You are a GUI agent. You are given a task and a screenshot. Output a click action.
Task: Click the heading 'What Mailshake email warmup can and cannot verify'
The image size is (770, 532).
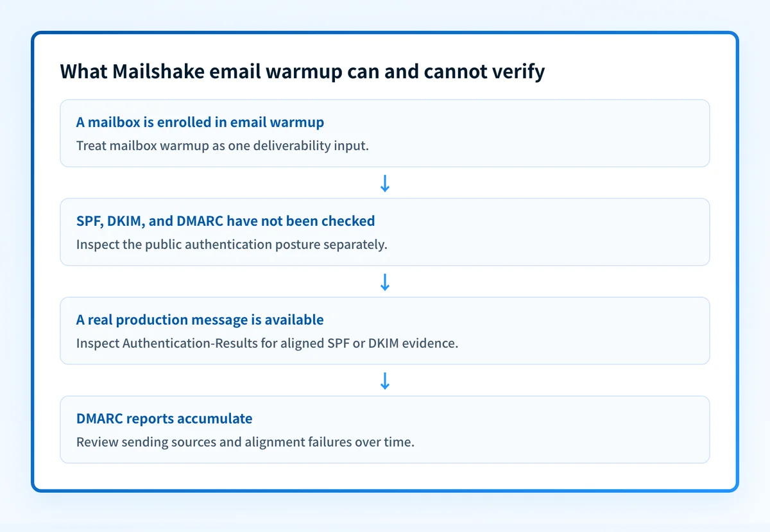(302, 72)
